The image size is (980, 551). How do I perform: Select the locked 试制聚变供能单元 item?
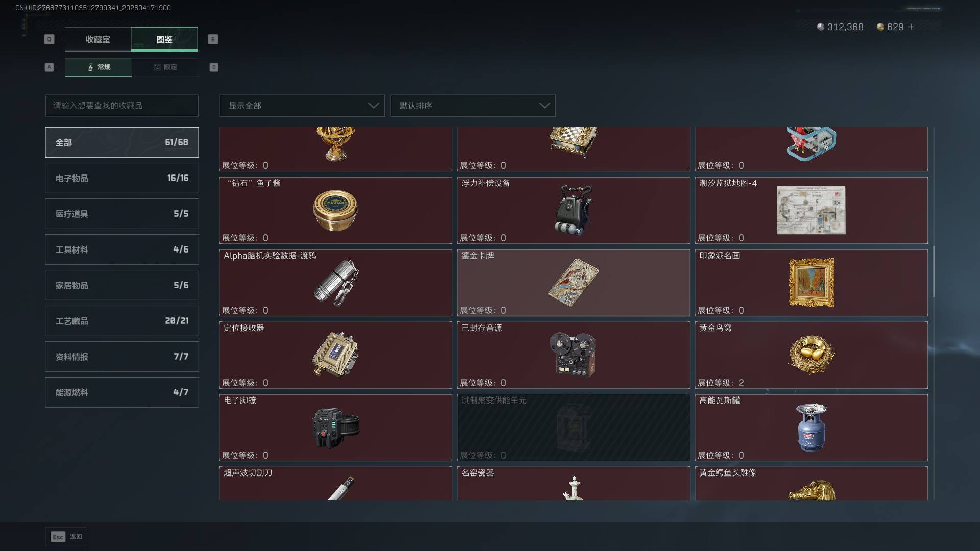[x=573, y=428]
